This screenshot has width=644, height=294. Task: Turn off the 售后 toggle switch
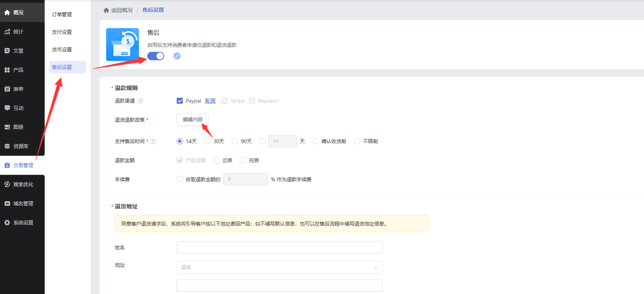[156, 56]
